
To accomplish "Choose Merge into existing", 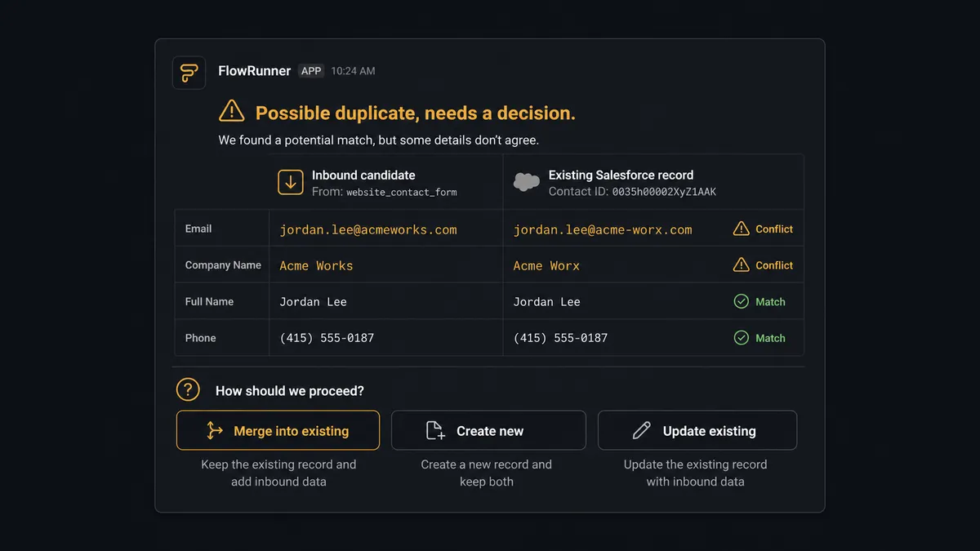I will 278,430.
